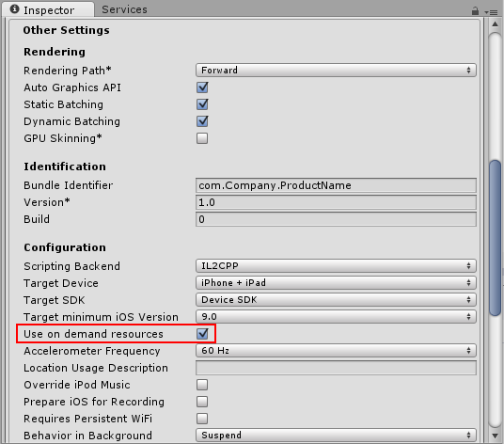This screenshot has height=444, width=504.
Task: Expand the Target Device dropdown
Action: tap(336, 283)
